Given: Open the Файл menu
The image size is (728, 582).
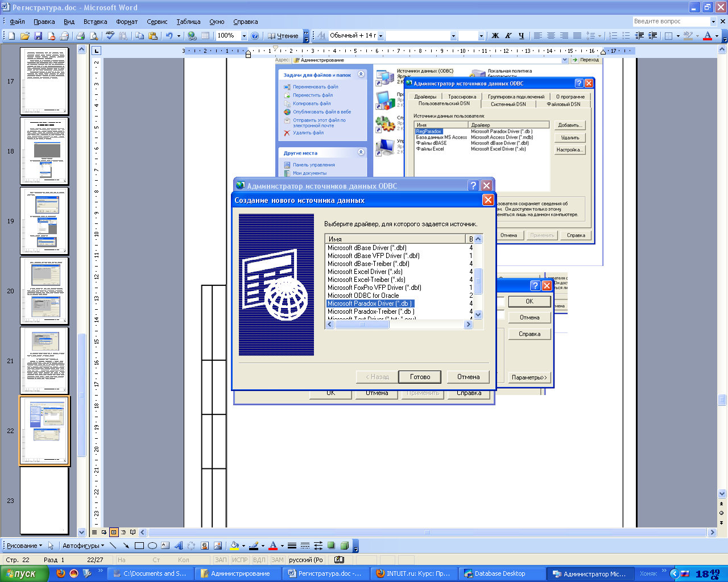Looking at the screenshot, I should click(x=17, y=22).
